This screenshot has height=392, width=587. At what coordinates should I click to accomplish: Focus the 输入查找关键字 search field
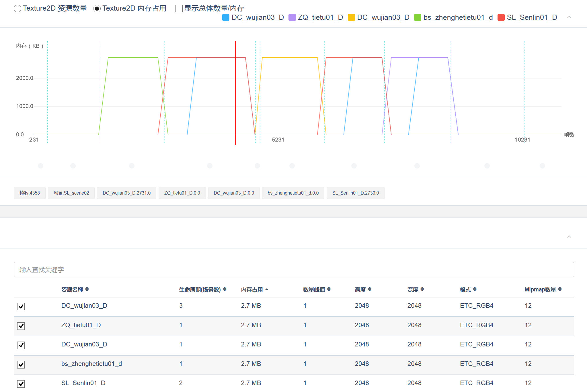294,270
